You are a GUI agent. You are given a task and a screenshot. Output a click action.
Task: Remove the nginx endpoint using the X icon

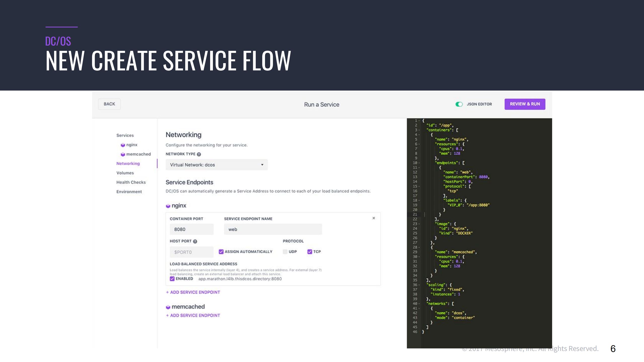(374, 218)
